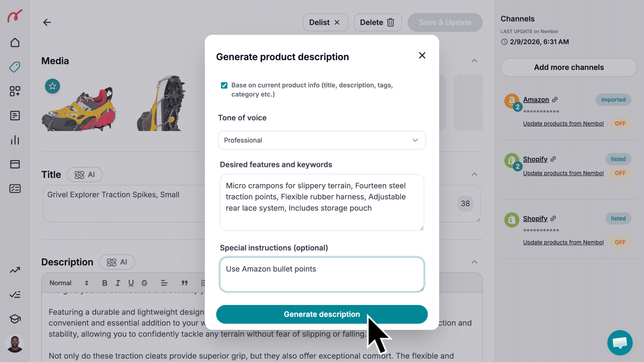
Task: Open the chat bubble in the bottom right corner
Action: coord(620,343)
